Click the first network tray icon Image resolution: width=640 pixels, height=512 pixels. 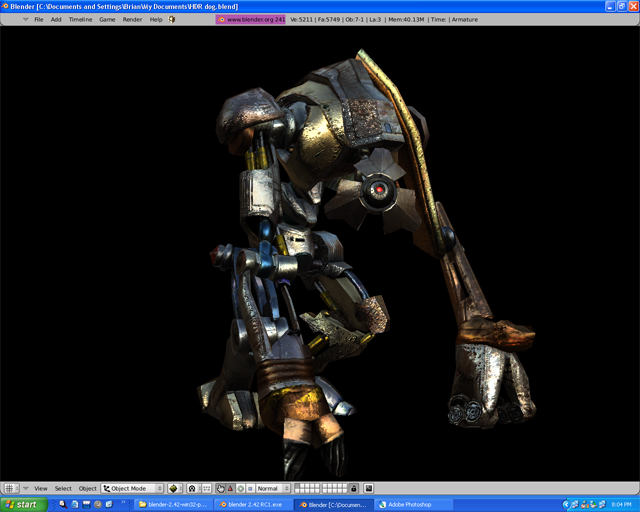[575, 505]
